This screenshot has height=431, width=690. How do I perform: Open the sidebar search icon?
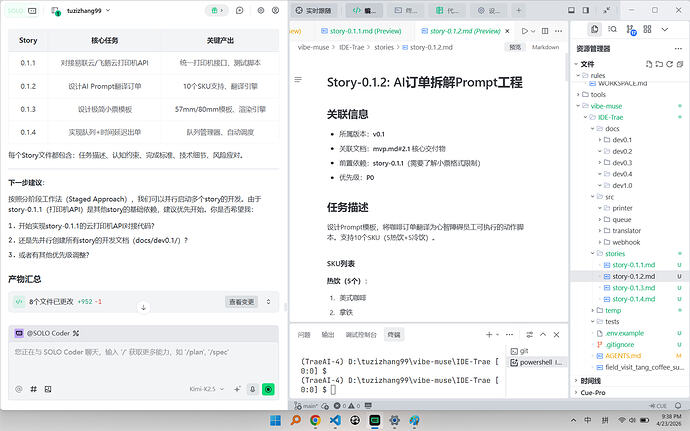(612, 29)
